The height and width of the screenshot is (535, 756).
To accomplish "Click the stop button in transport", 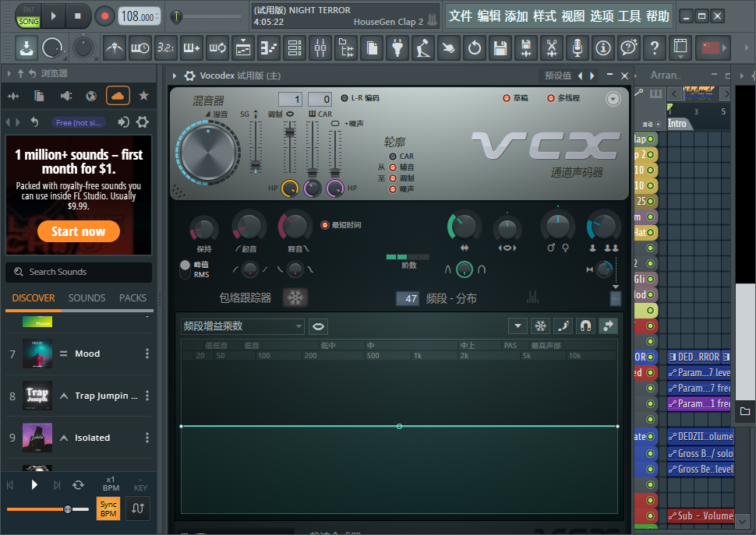I will click(x=78, y=16).
